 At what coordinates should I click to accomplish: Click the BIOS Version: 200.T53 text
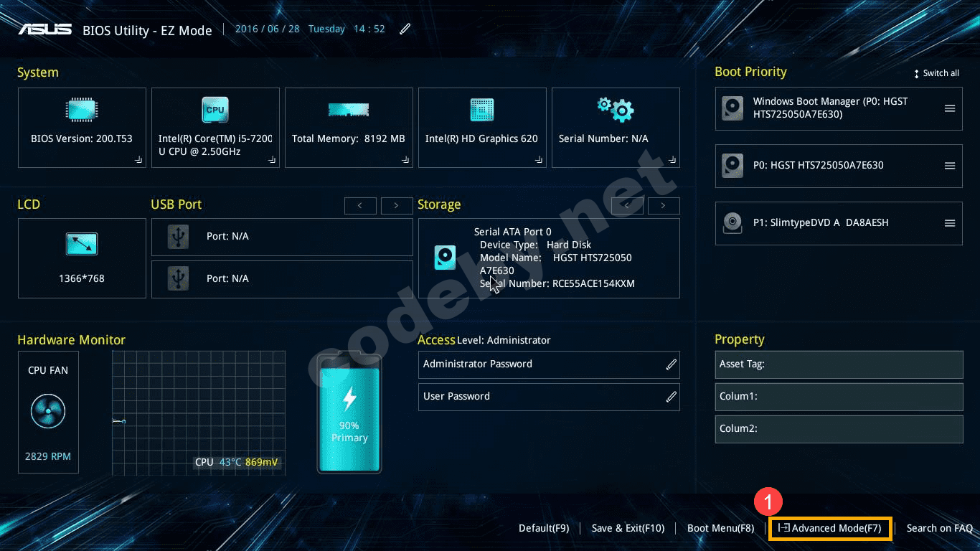click(x=82, y=138)
